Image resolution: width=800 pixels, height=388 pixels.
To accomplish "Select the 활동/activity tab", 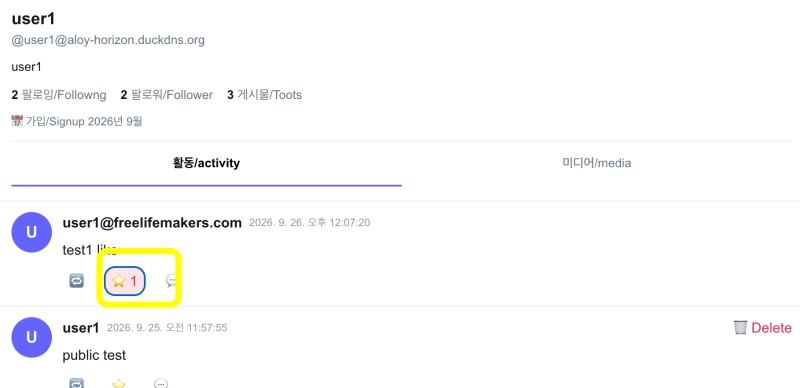I will click(x=206, y=163).
